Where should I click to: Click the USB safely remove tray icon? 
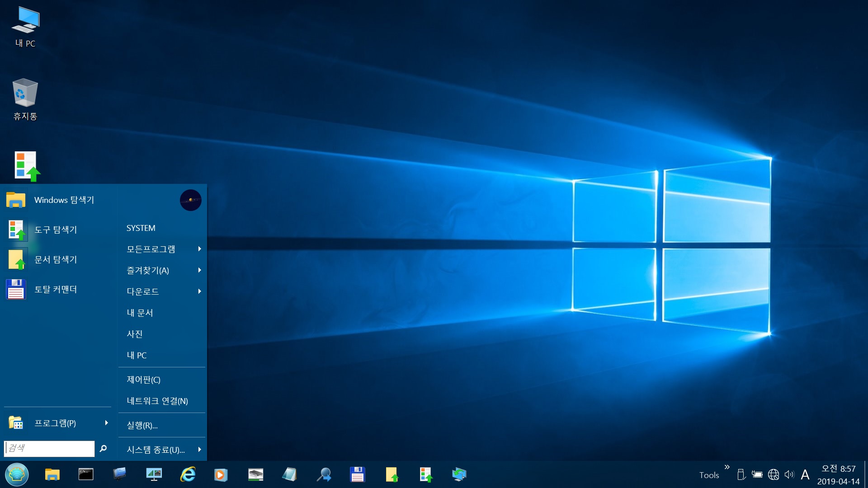(x=741, y=474)
